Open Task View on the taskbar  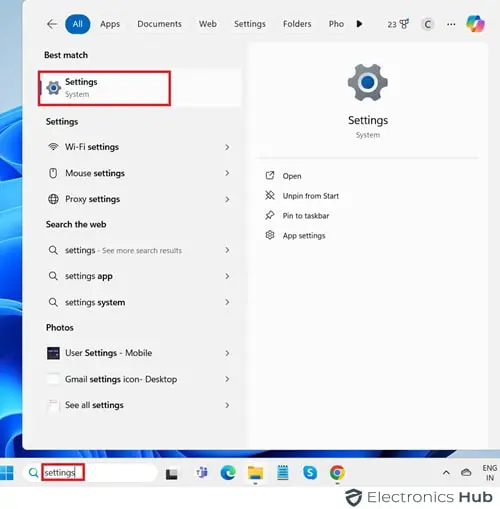pos(172,474)
